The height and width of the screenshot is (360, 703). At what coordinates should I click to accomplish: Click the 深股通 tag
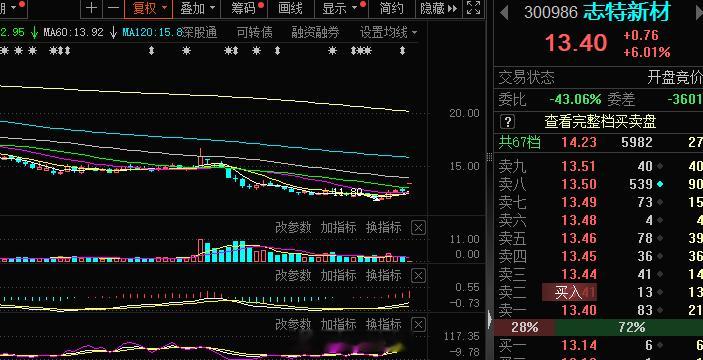pyautogui.click(x=200, y=32)
